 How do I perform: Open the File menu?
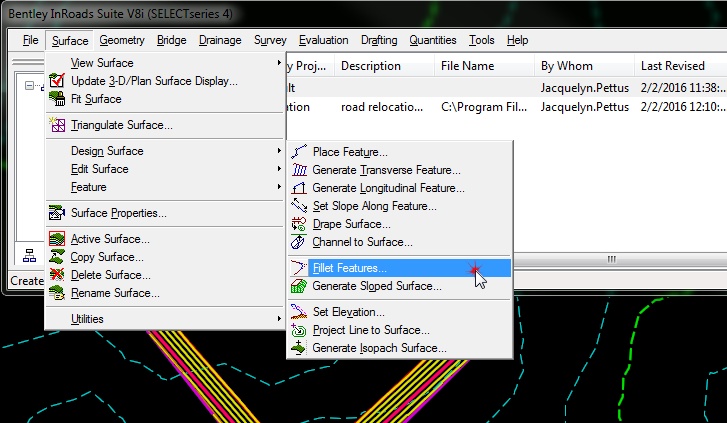click(31, 40)
